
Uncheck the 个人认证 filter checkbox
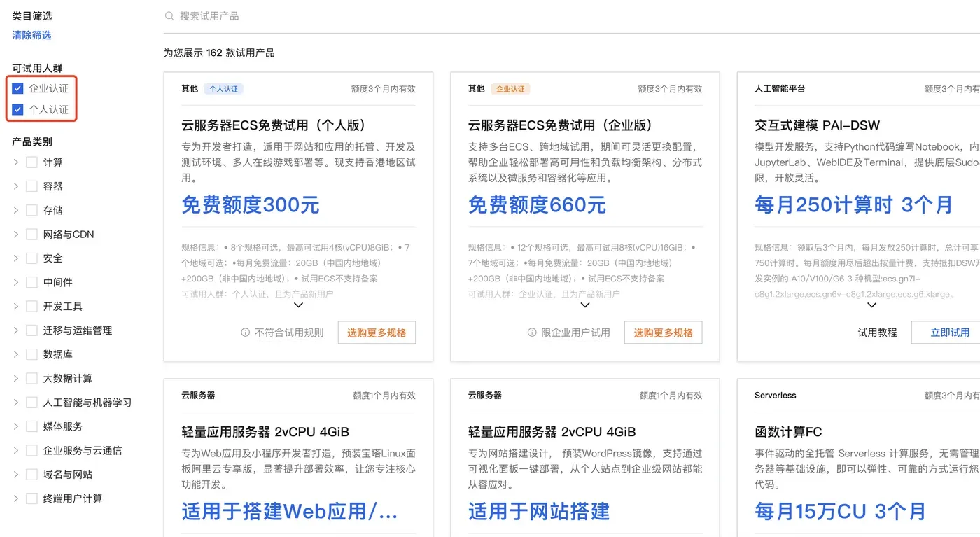coord(17,109)
